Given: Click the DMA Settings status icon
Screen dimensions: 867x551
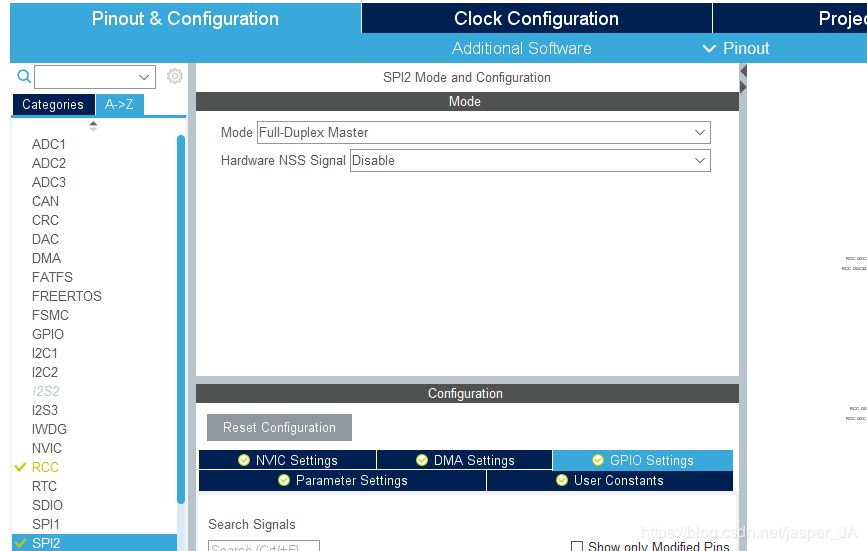Looking at the screenshot, I should (422, 460).
